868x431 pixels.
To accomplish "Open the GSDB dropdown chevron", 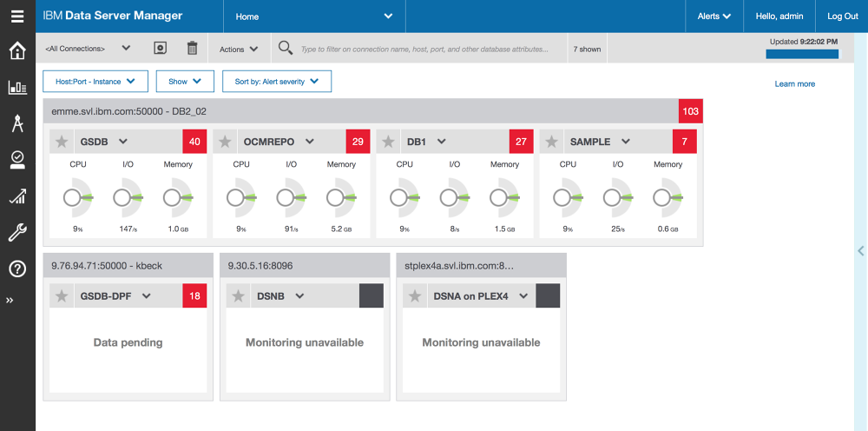I will (123, 142).
